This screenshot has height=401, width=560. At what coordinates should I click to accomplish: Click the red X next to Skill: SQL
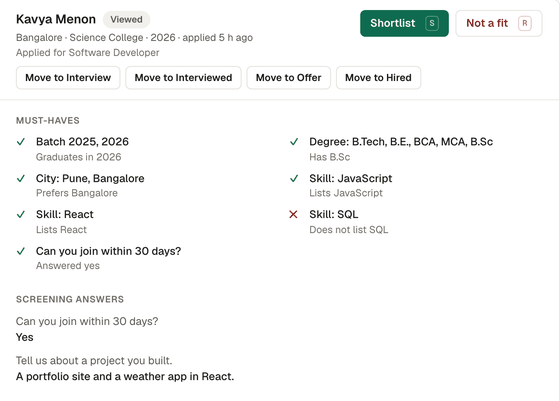(x=293, y=214)
